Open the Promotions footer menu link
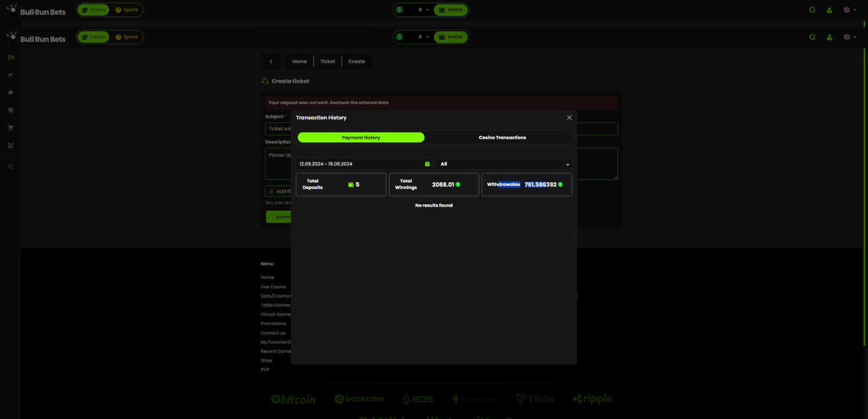Screen dimensions: 868x419 274,324
